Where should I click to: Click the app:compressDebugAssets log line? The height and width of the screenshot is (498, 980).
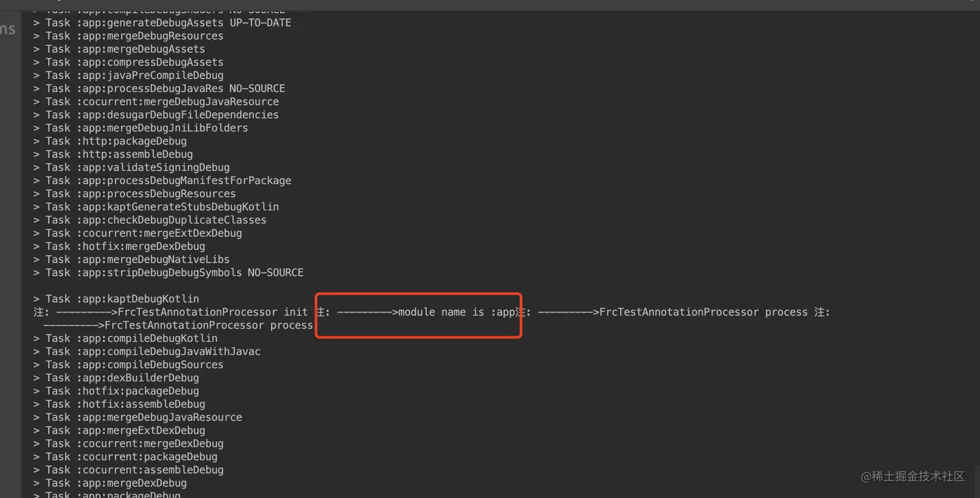(128, 62)
